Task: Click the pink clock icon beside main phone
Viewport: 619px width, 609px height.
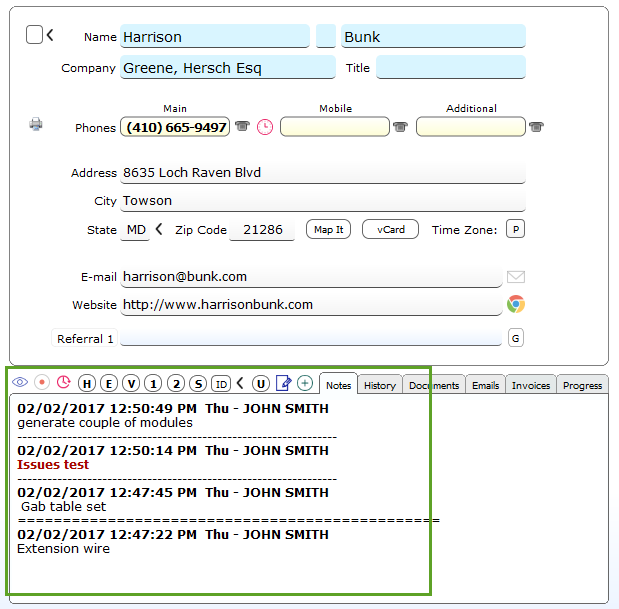Action: coord(265,127)
